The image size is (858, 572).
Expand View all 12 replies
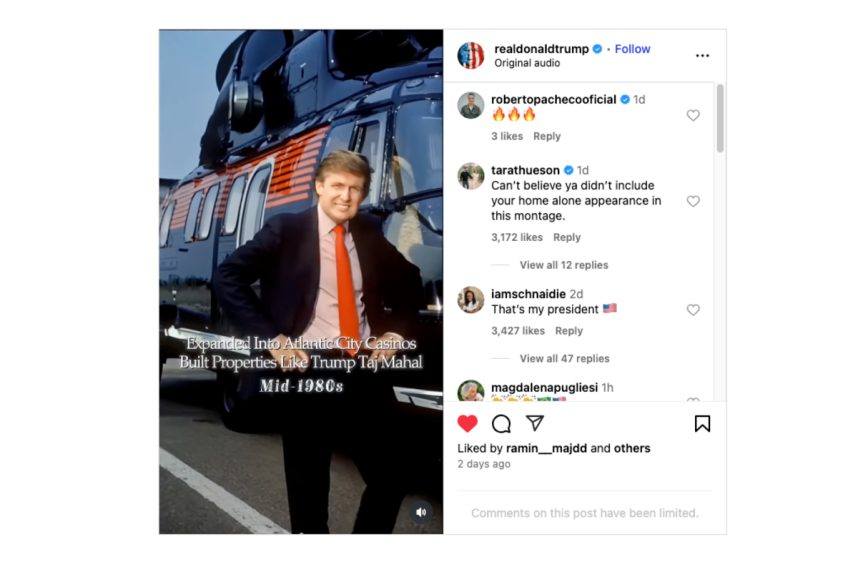(563, 265)
